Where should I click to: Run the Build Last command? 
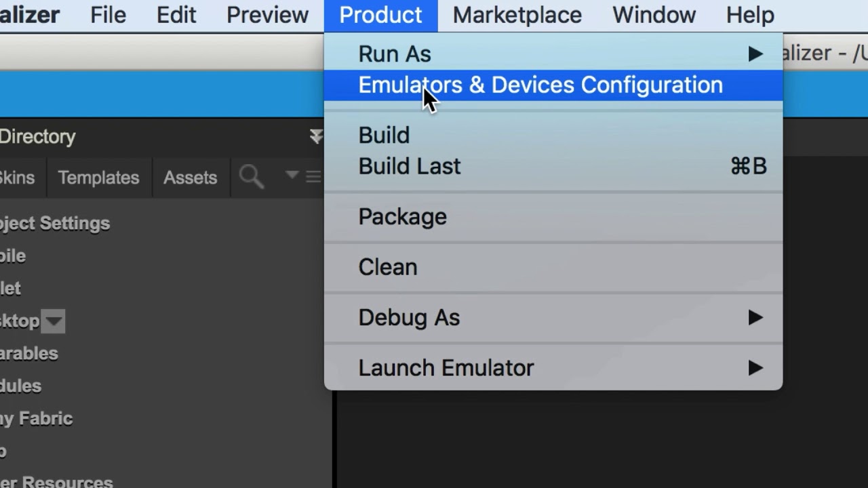click(x=410, y=167)
